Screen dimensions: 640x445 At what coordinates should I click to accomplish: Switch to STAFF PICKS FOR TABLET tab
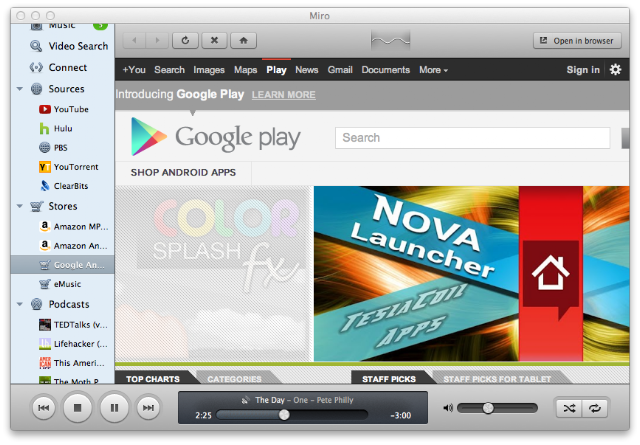pyautogui.click(x=497, y=379)
